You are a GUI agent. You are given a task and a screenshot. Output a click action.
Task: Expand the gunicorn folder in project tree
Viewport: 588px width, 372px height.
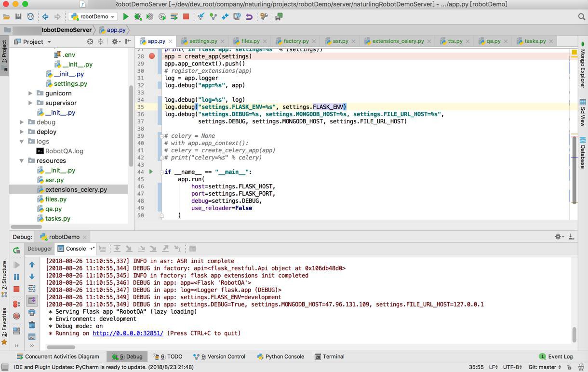[x=30, y=93]
